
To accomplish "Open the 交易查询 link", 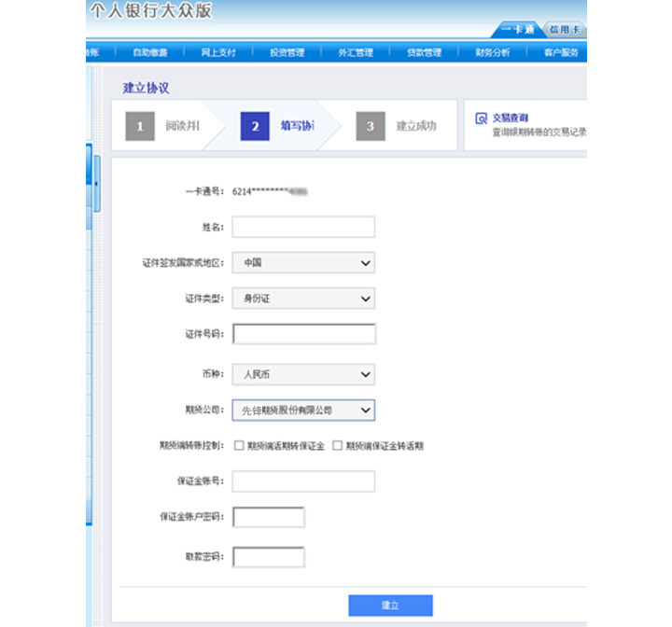I will click(x=511, y=118).
